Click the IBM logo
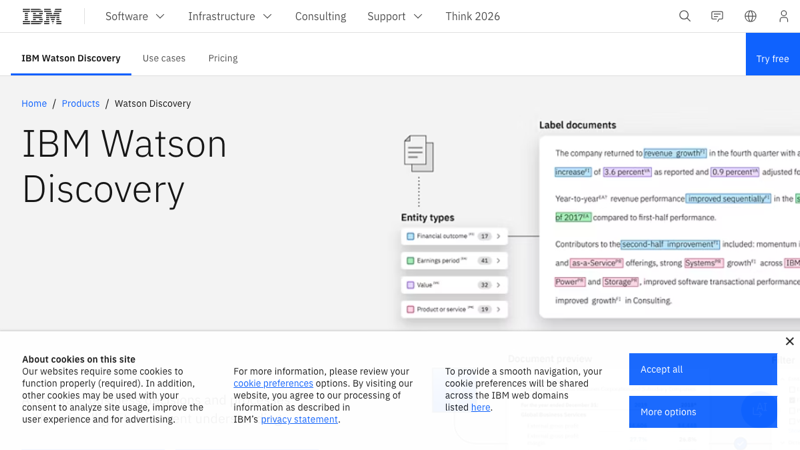Viewport: 800px width, 450px height. point(42,16)
